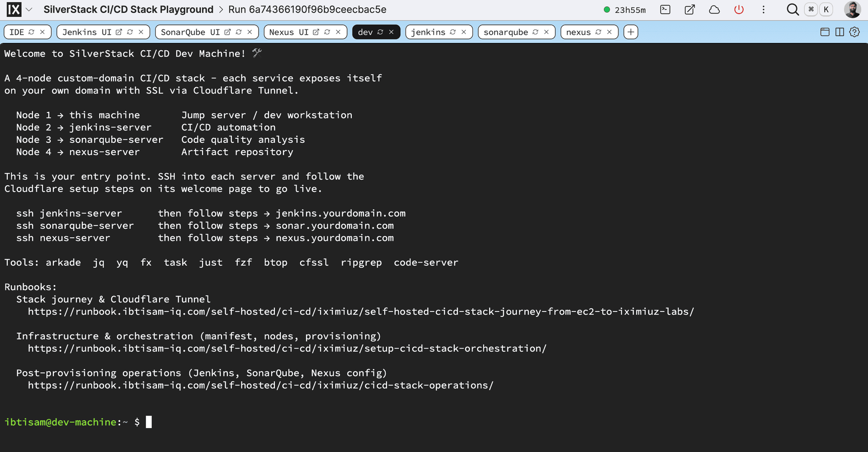Screen dimensions: 868x452
Task: Open the terminal icon in the header
Action: [665, 9]
